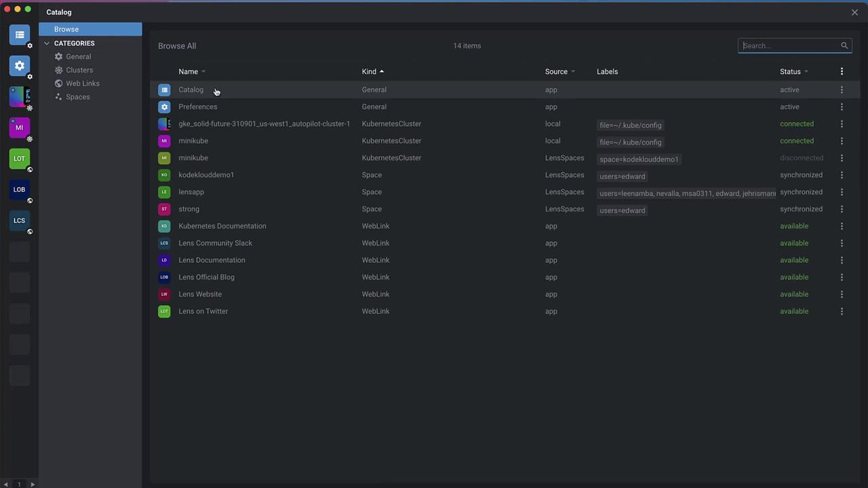Sort table by Kind column
Screen dimensions: 868x488
pos(373,72)
